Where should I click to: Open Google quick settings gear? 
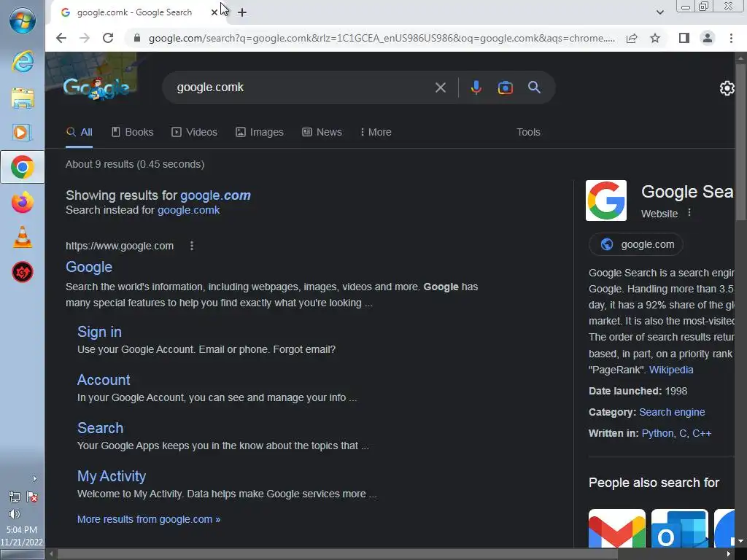(727, 88)
